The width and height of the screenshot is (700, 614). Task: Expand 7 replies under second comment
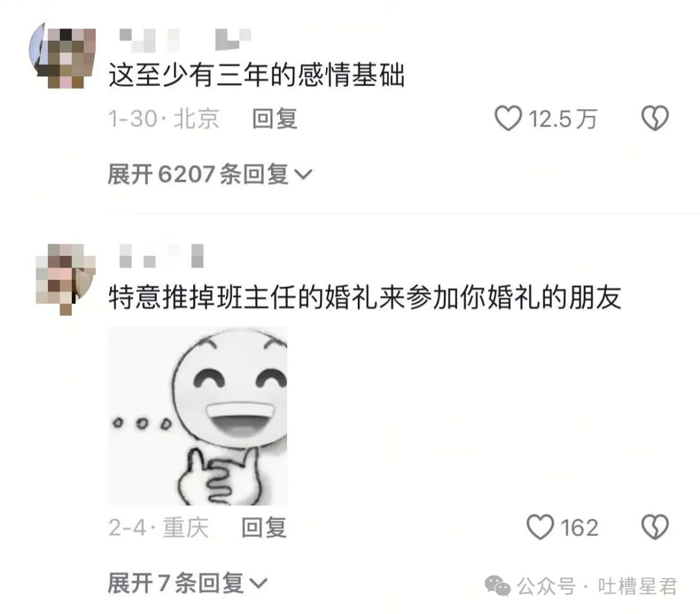pyautogui.click(x=187, y=583)
